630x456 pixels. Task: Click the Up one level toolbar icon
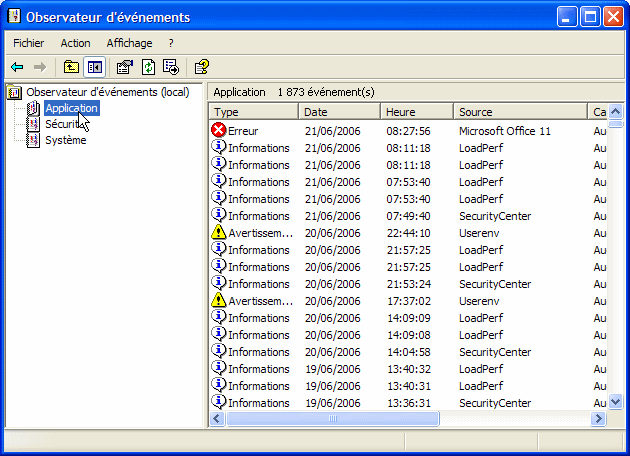pyautogui.click(x=71, y=67)
